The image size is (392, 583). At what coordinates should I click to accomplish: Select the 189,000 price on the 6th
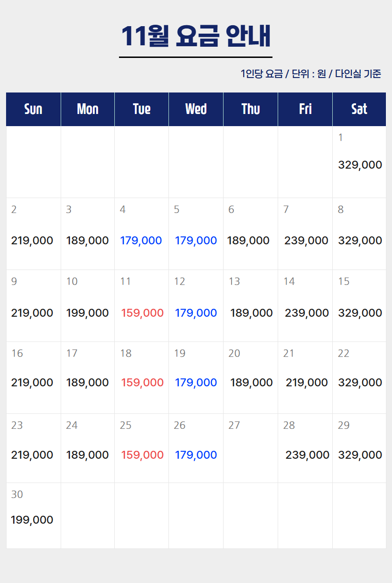click(248, 241)
